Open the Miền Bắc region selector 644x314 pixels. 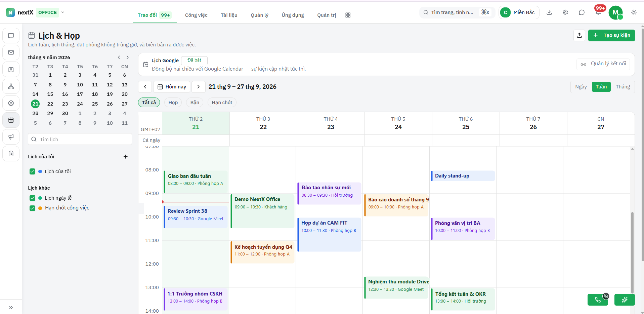[x=519, y=12]
